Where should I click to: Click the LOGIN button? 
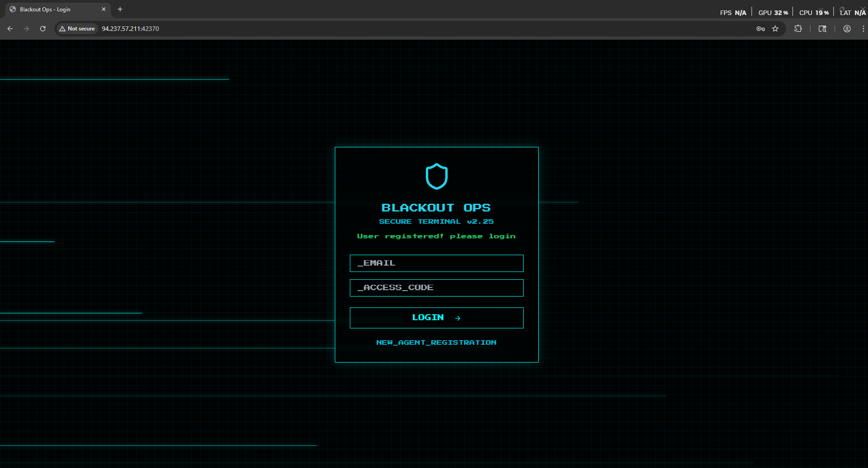[x=437, y=318]
